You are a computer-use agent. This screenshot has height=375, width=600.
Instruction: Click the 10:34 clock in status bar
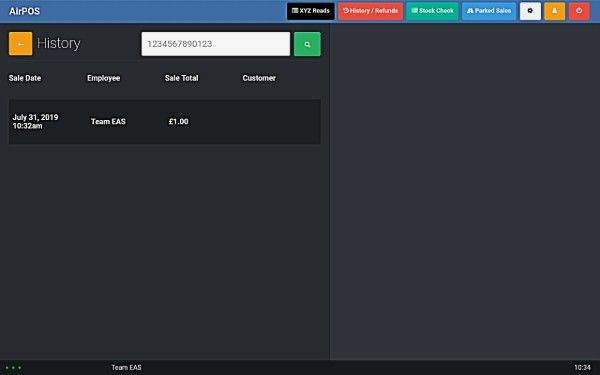[582, 368]
